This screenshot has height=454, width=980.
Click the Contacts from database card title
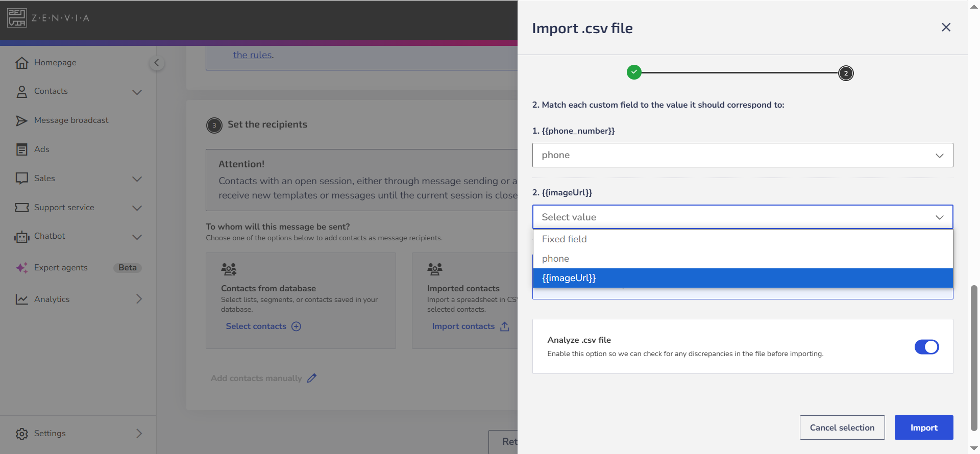click(x=268, y=288)
